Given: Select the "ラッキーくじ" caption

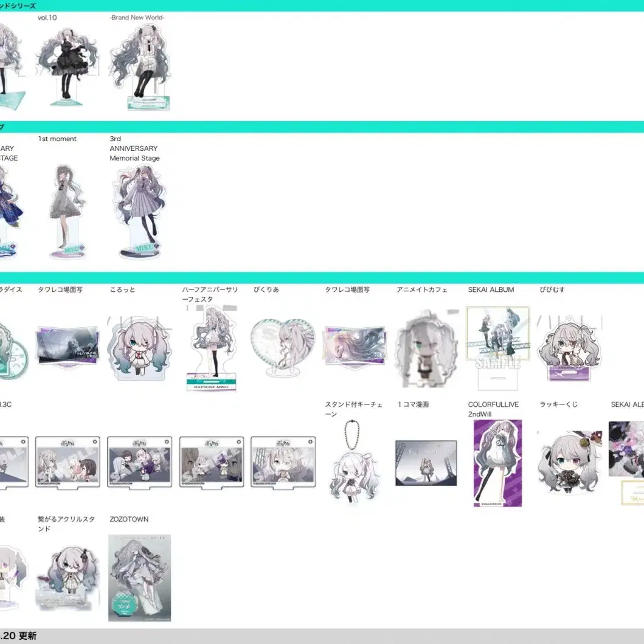Looking at the screenshot, I should tap(559, 404).
